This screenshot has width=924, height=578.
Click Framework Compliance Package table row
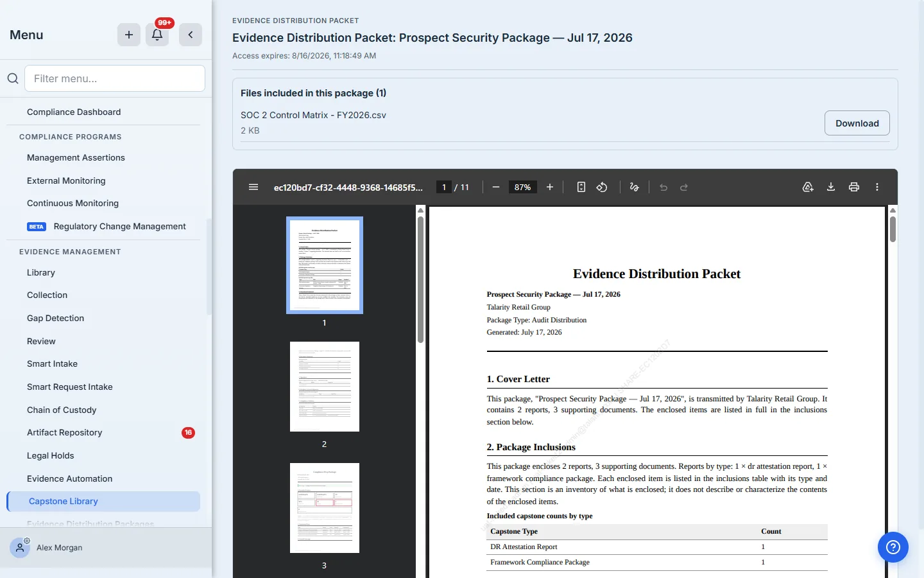(x=657, y=562)
